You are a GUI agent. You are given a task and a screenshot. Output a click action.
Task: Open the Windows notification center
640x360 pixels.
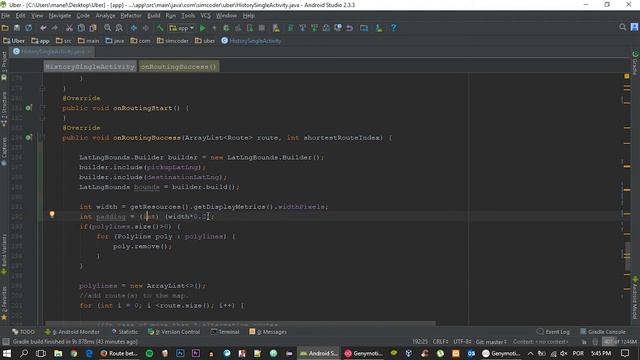(x=625, y=353)
